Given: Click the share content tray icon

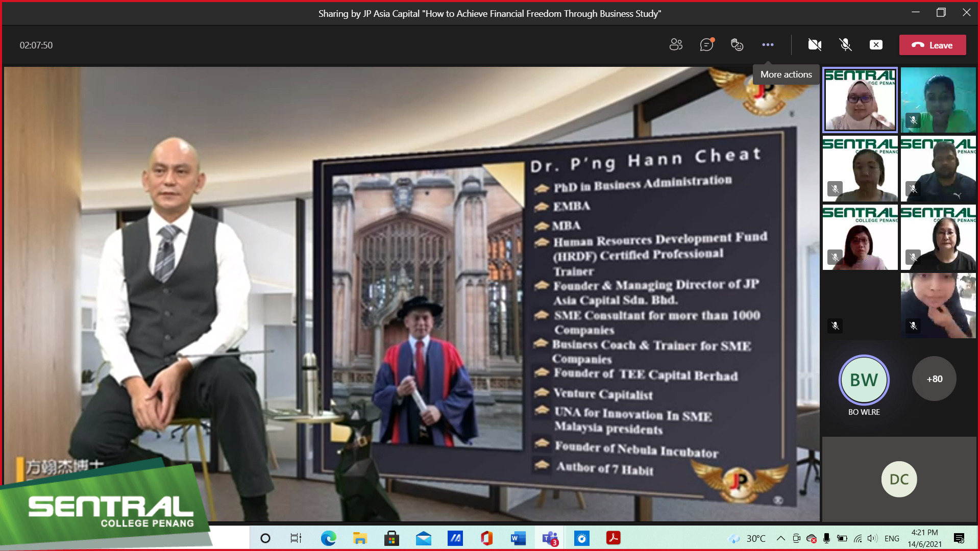Looking at the screenshot, I should point(876,45).
